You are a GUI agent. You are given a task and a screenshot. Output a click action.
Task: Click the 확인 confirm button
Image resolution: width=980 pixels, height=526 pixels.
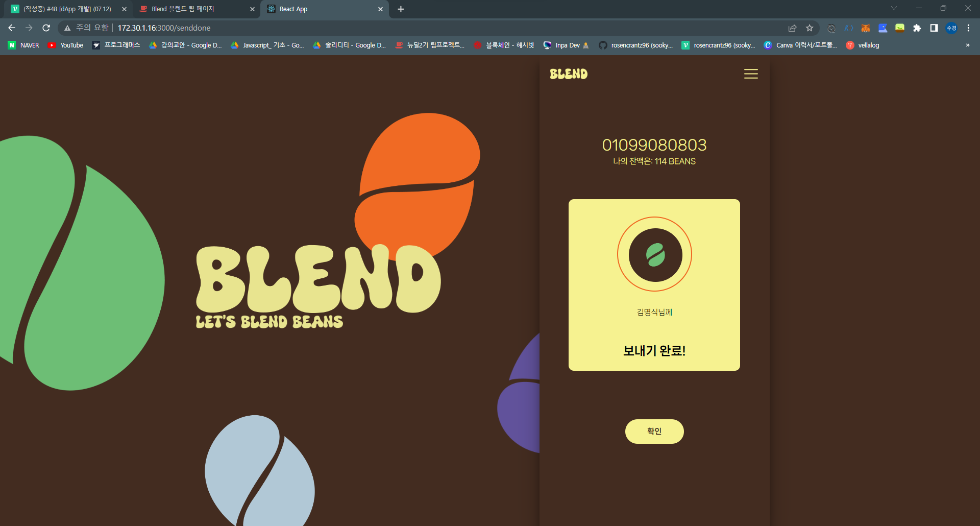pos(654,432)
